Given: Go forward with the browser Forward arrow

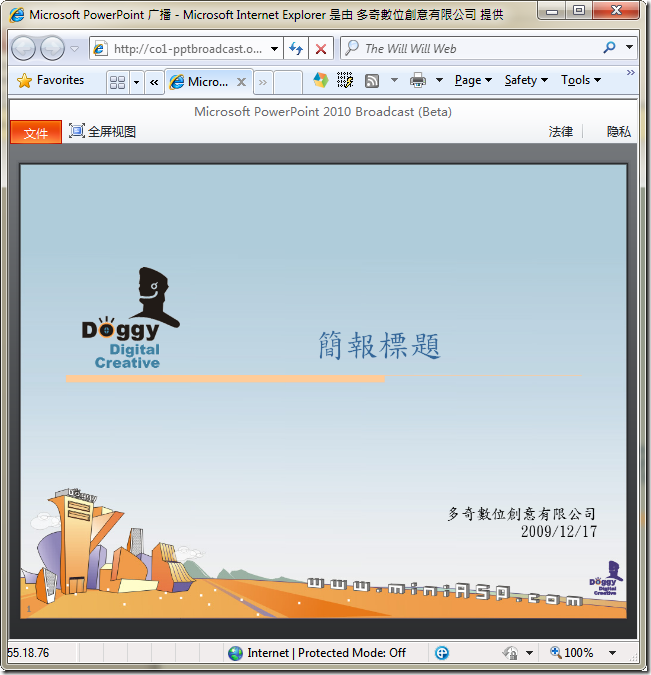Looking at the screenshot, I should pos(52,48).
